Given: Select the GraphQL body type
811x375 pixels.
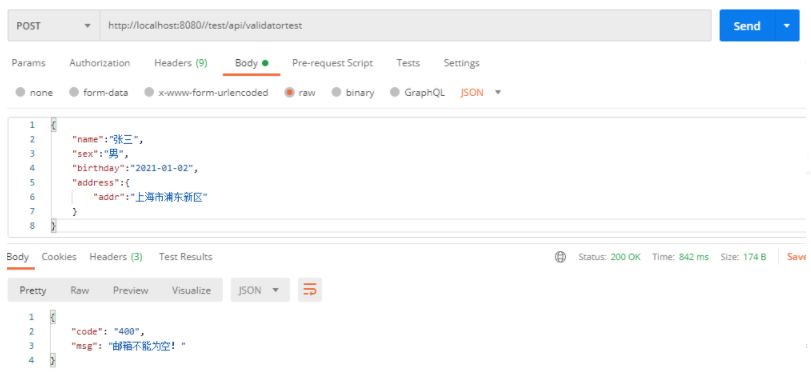Looking at the screenshot, I should (x=417, y=93).
